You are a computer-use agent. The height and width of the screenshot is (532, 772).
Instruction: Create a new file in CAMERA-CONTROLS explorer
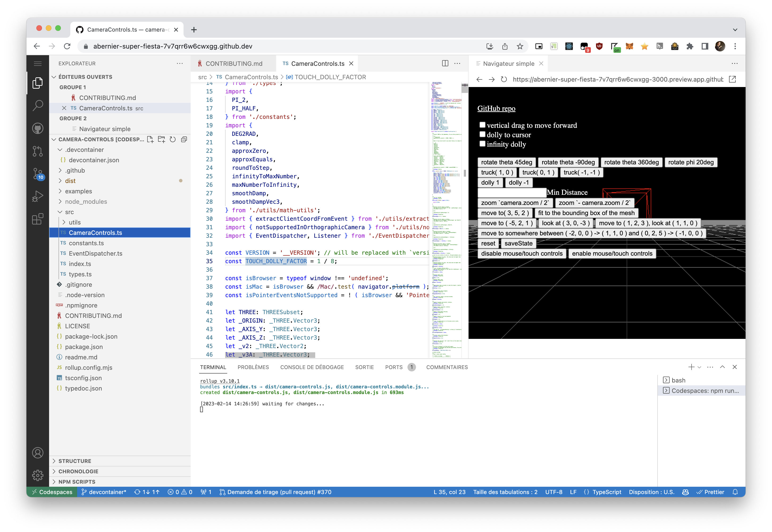pos(150,139)
